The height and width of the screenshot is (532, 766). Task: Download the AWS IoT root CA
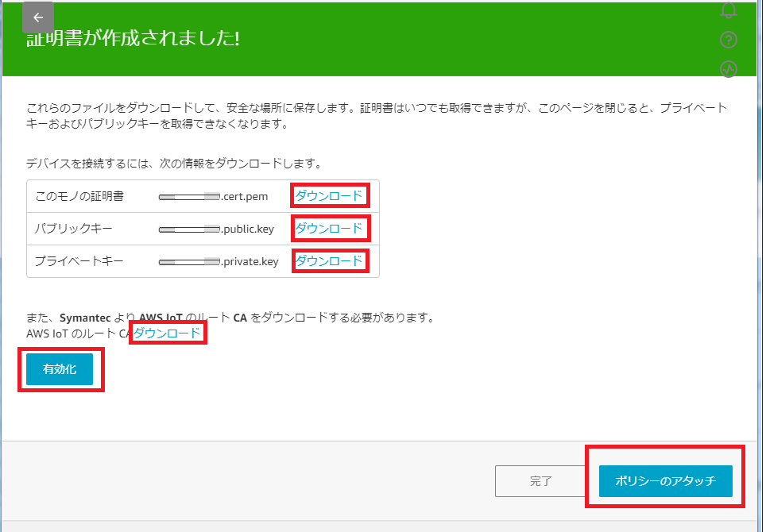pyautogui.click(x=168, y=333)
